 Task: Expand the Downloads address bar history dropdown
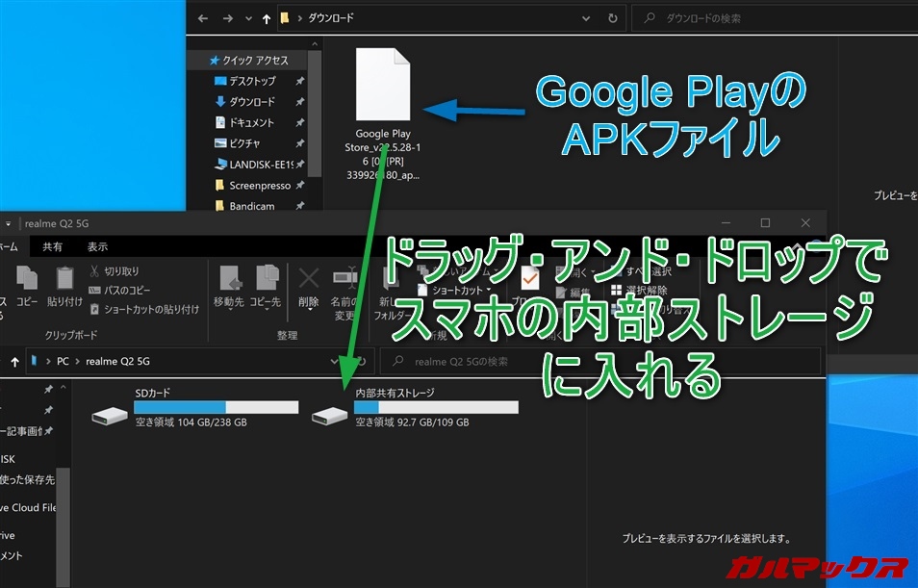point(586,17)
